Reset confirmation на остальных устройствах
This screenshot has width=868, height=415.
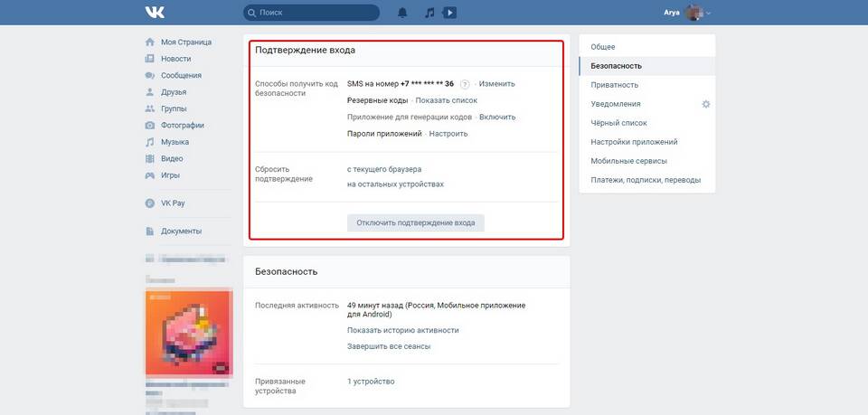tap(395, 184)
